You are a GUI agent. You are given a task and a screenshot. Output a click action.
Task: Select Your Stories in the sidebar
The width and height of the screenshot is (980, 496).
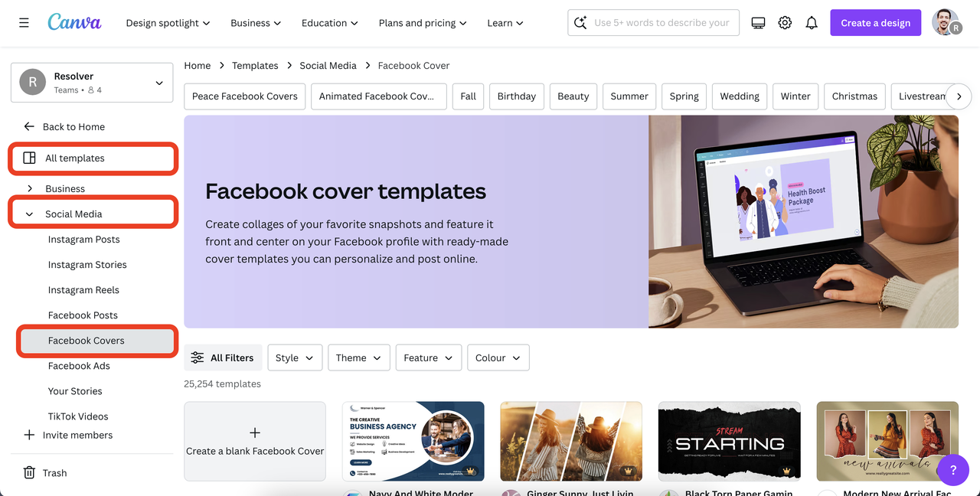coord(75,390)
